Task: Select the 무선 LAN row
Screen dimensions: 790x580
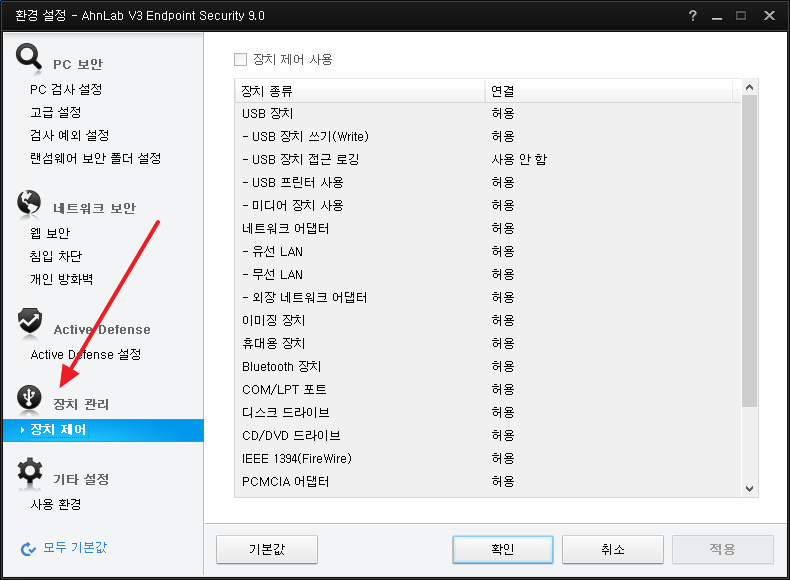Action: [488, 275]
